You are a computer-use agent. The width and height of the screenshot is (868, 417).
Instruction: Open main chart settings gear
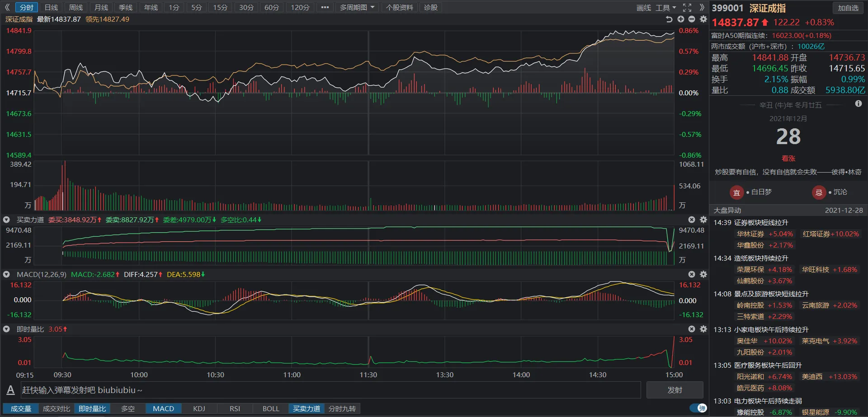(703, 19)
